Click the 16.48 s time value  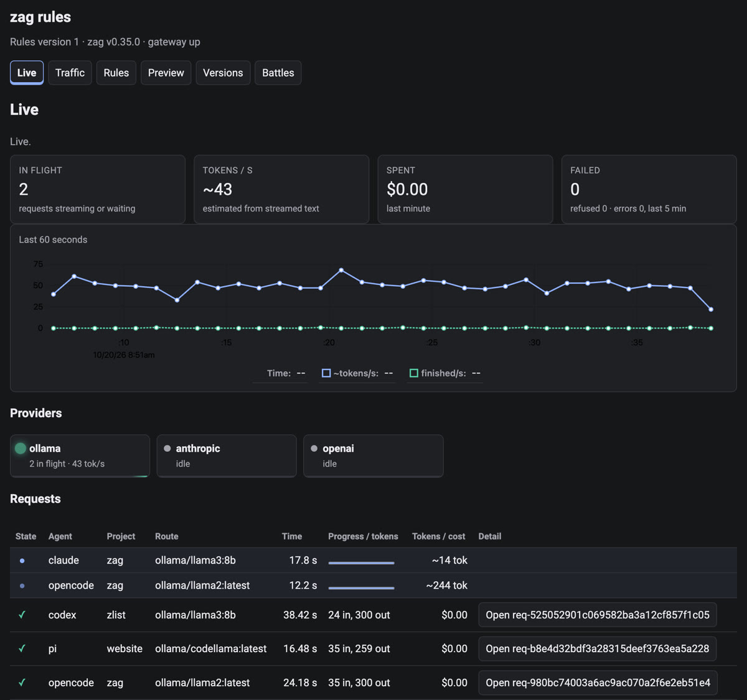pos(300,648)
